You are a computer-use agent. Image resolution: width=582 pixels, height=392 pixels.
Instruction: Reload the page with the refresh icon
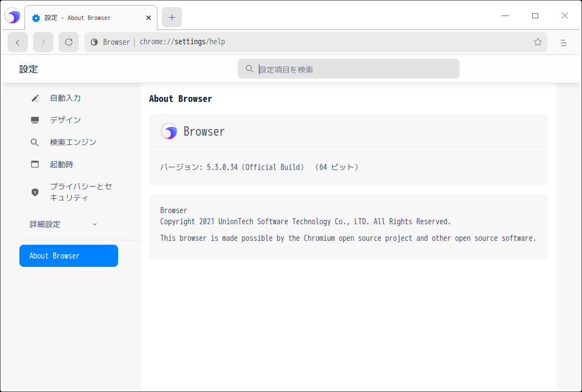[69, 42]
